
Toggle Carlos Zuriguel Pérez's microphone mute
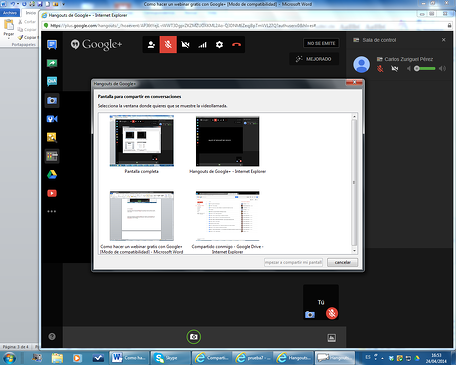click(x=380, y=69)
